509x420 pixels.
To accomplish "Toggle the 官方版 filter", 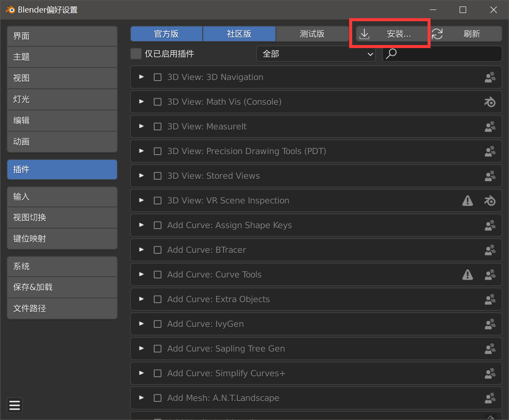I will pos(166,34).
